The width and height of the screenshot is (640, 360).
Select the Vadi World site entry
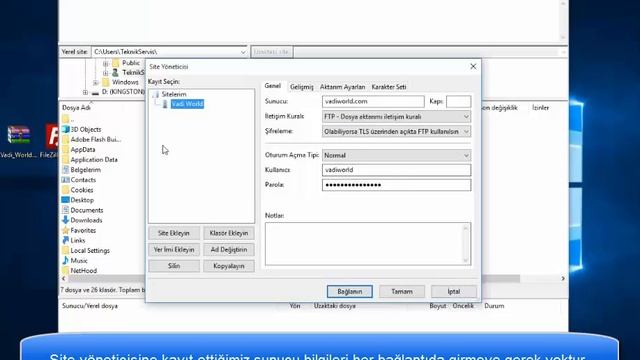[187, 104]
